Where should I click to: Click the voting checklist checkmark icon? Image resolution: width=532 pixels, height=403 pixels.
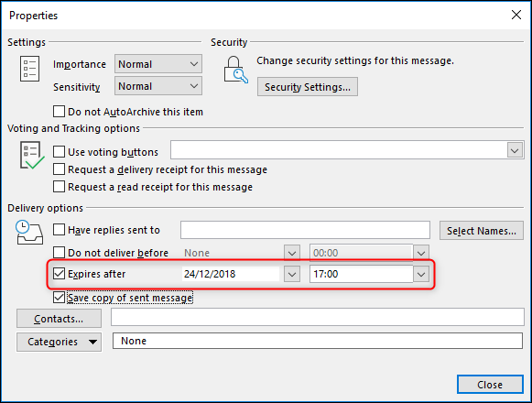point(32,155)
